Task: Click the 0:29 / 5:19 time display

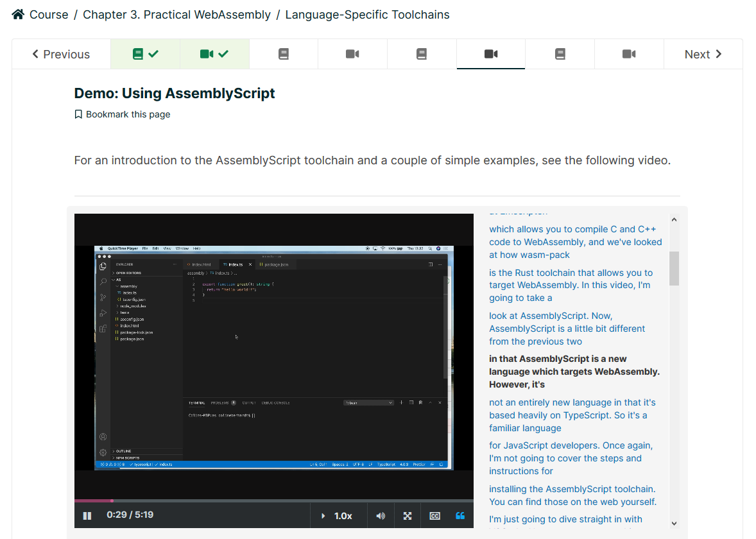Action: click(x=130, y=515)
